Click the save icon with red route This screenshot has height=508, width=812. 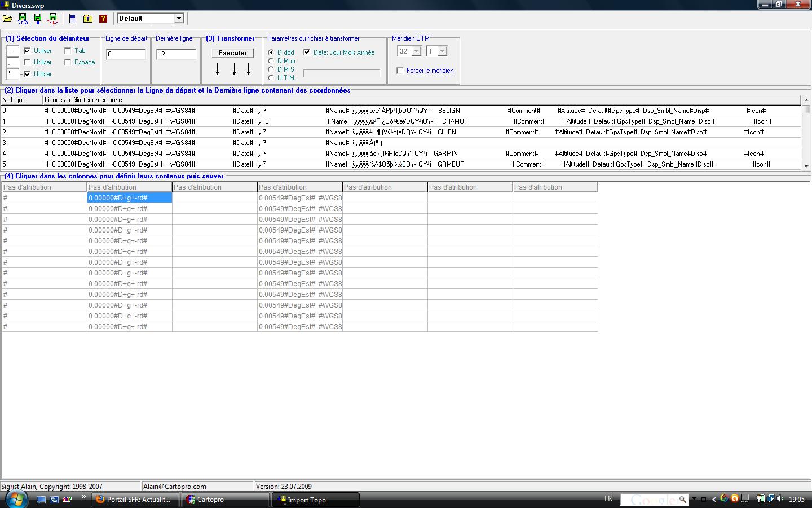point(53,19)
